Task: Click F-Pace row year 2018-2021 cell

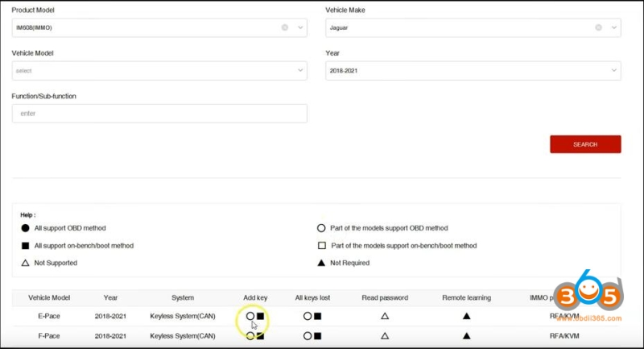Action: (110, 336)
